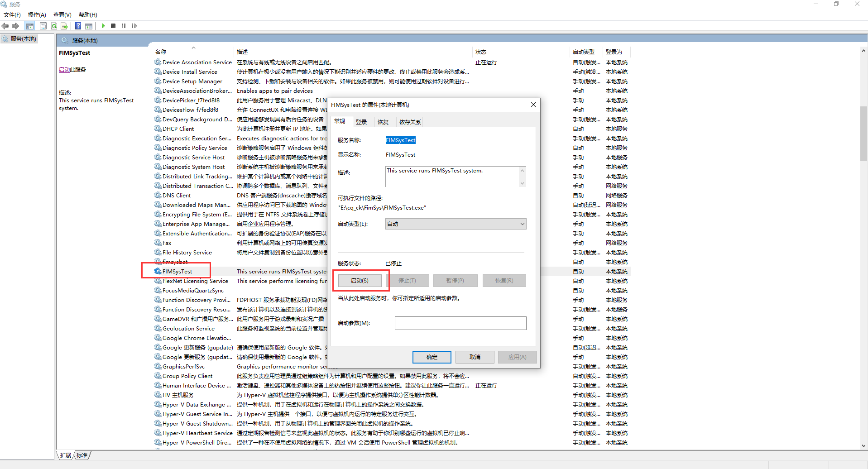Image resolution: width=868 pixels, height=469 pixels.
Task: Click the gear icon beside Group Policy Client
Action: [158, 376]
